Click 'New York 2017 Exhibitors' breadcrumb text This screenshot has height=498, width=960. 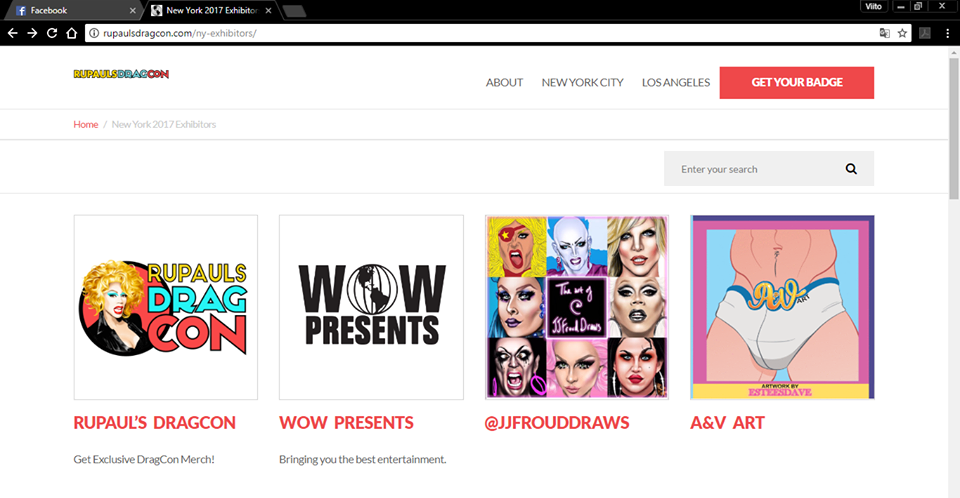163,124
